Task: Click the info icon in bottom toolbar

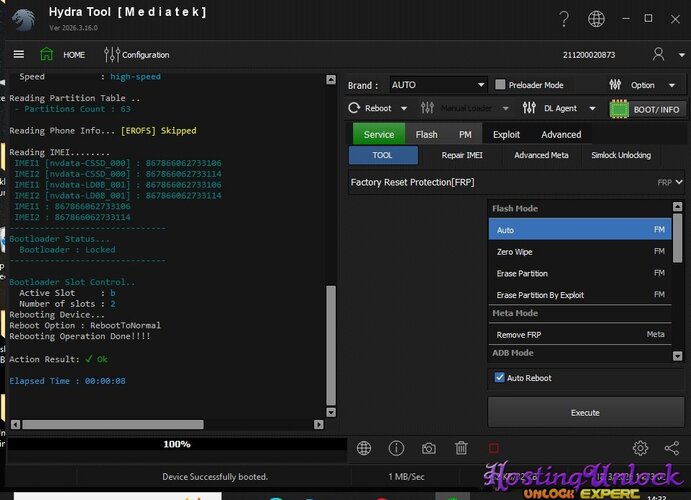Action: [x=396, y=449]
